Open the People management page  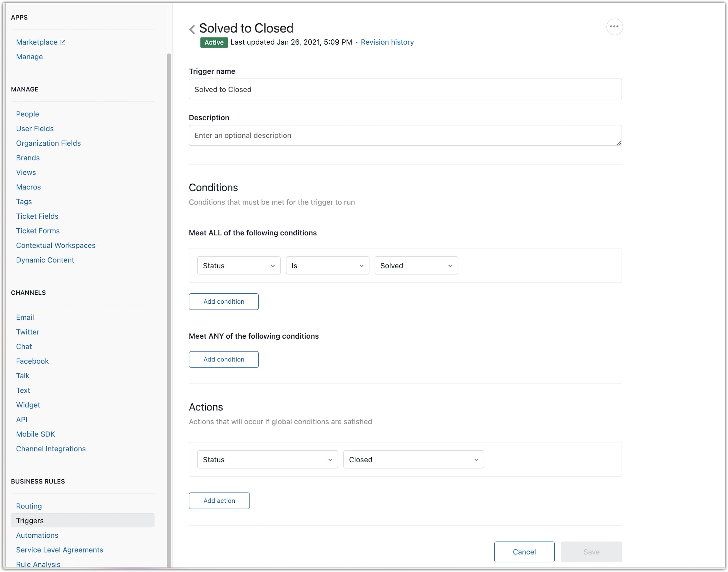(x=27, y=114)
